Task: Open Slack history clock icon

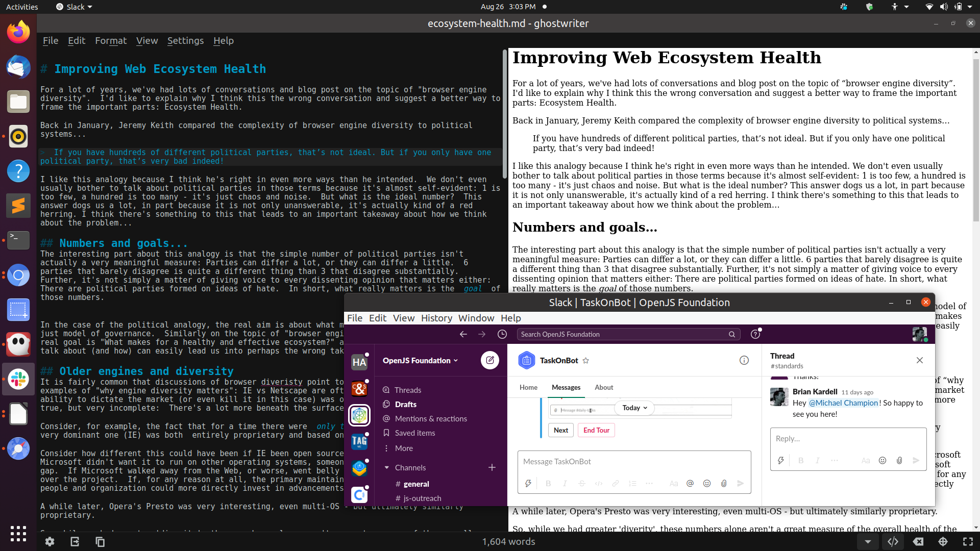Action: 502,334
